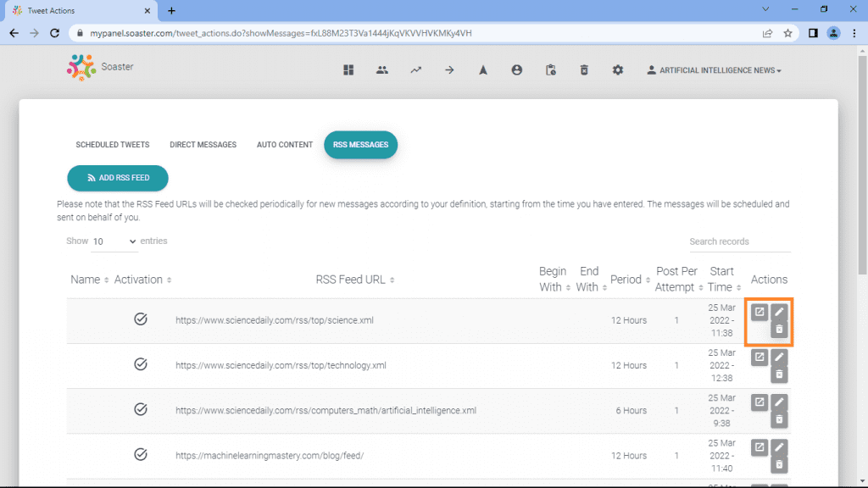
Task: Open the artificial_intelligence.xml feed's external link icon
Action: click(x=759, y=402)
